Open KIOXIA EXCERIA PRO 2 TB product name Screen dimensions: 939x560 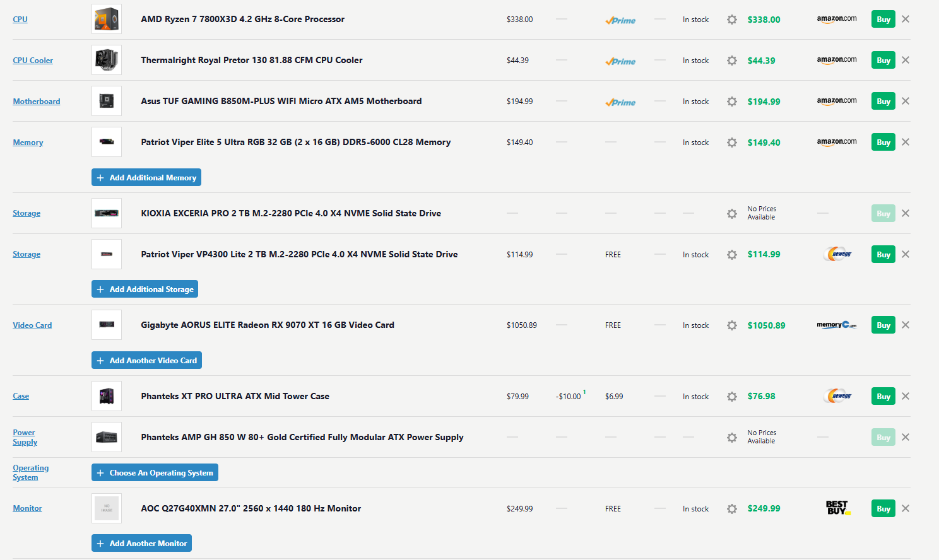pos(291,213)
